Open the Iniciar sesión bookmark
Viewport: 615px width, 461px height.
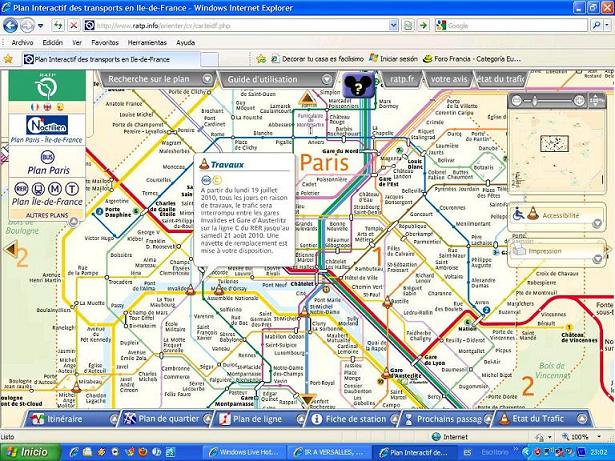pos(394,59)
